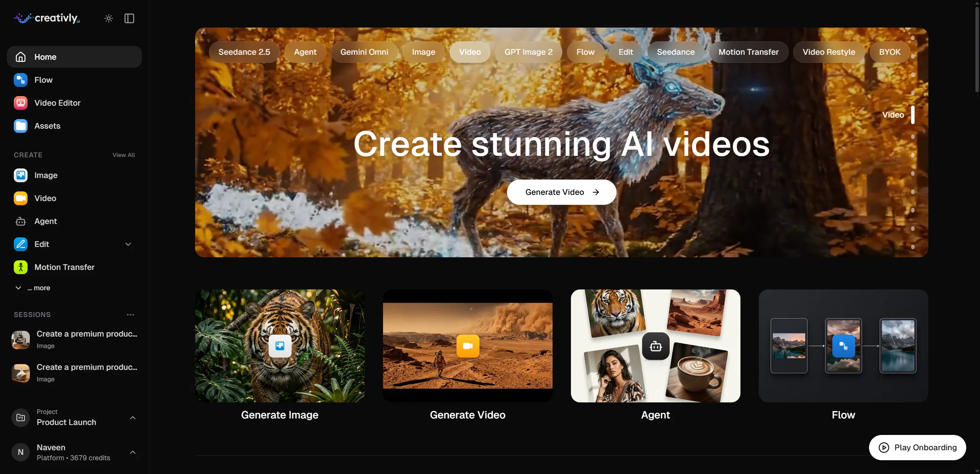Screen dimensions: 980x474
Task: Select the Image banner tab
Action: 424,52
